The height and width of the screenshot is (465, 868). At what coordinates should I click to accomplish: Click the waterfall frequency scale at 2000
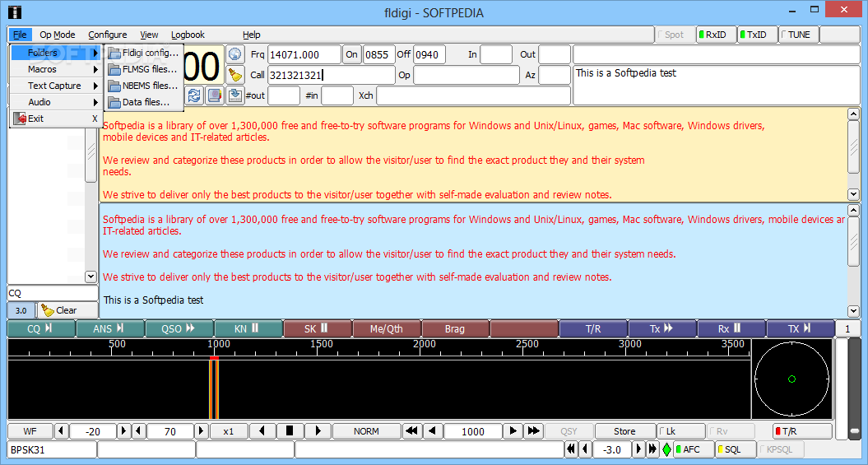click(x=425, y=344)
